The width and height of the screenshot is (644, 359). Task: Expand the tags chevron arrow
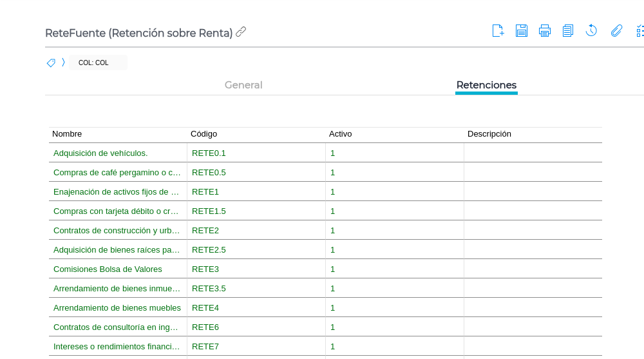click(63, 63)
